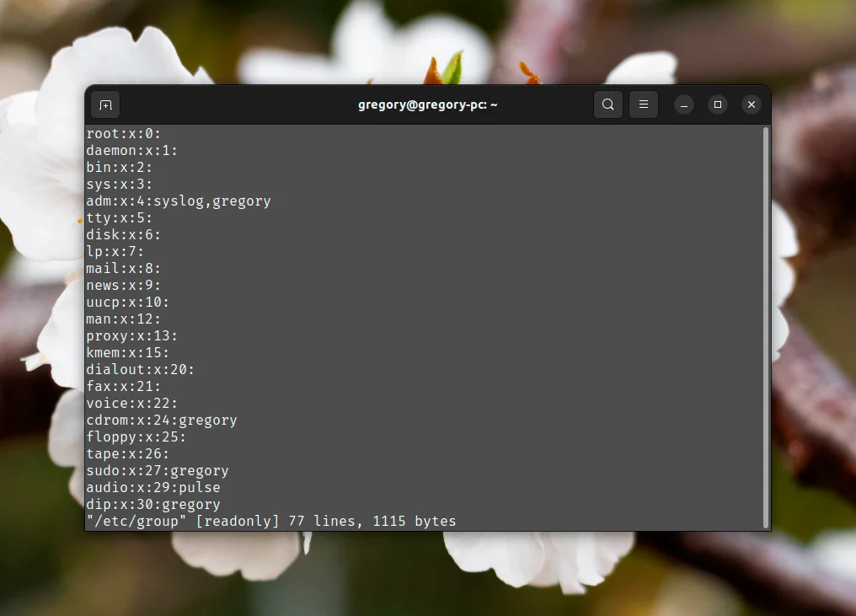The width and height of the screenshot is (856, 616).
Task: Select the dip:x:30:gregory line
Action: (x=152, y=504)
